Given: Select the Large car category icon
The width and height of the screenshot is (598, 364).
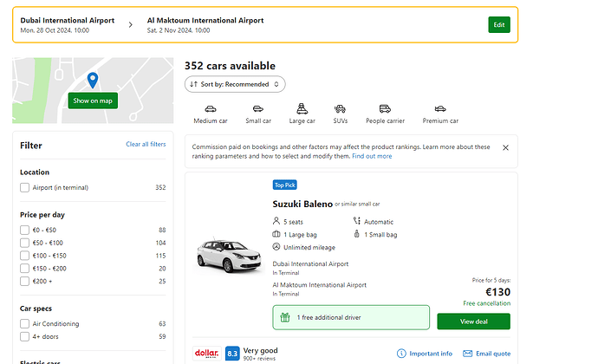Looking at the screenshot, I should click(302, 108).
